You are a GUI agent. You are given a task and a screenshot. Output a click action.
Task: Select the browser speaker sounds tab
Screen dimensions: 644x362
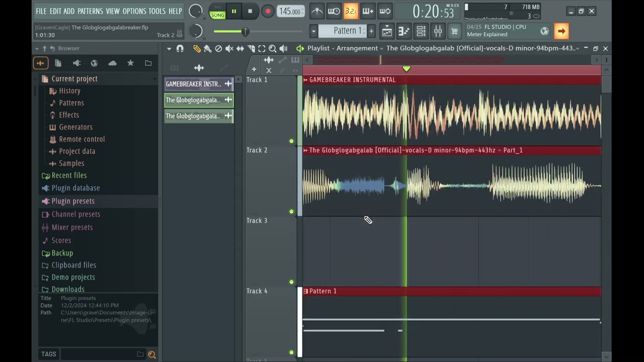pos(76,63)
